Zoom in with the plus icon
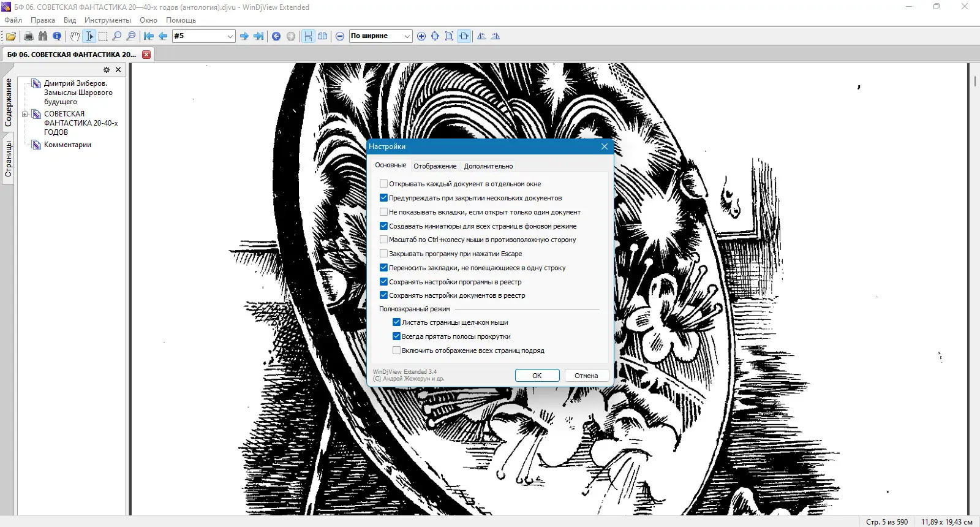Image resolution: width=980 pixels, height=527 pixels. (x=421, y=36)
